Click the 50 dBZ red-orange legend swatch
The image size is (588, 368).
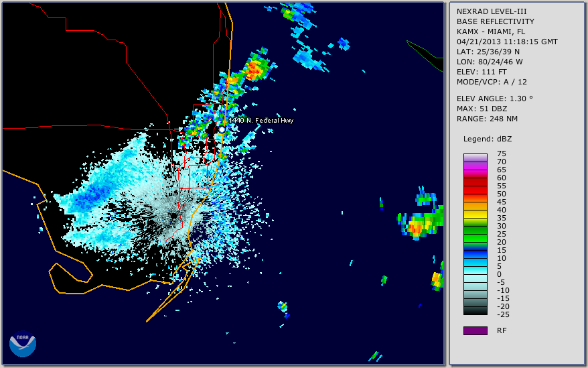[475, 198]
